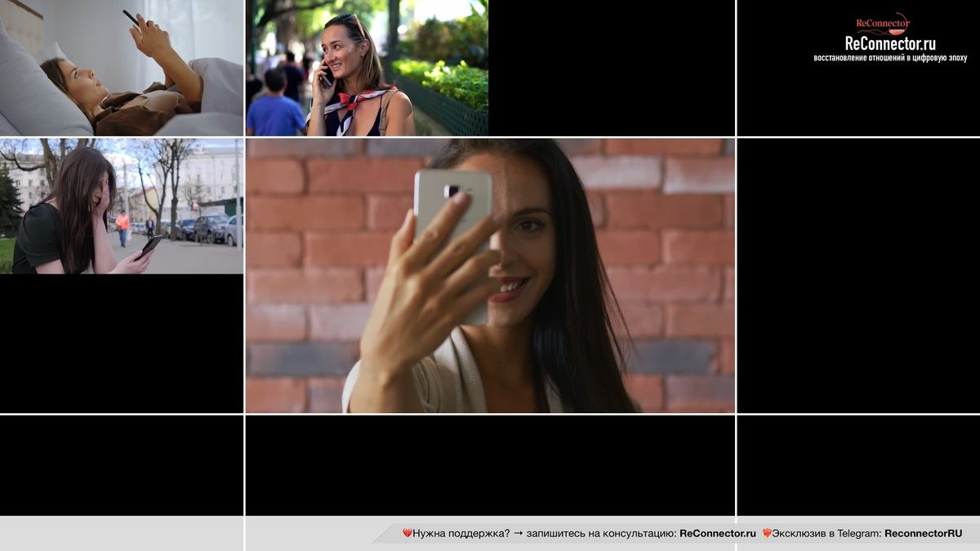Screen dimensions: 980x551
Task: Click the black phone held by the woman in bed
Action: (x=131, y=17)
